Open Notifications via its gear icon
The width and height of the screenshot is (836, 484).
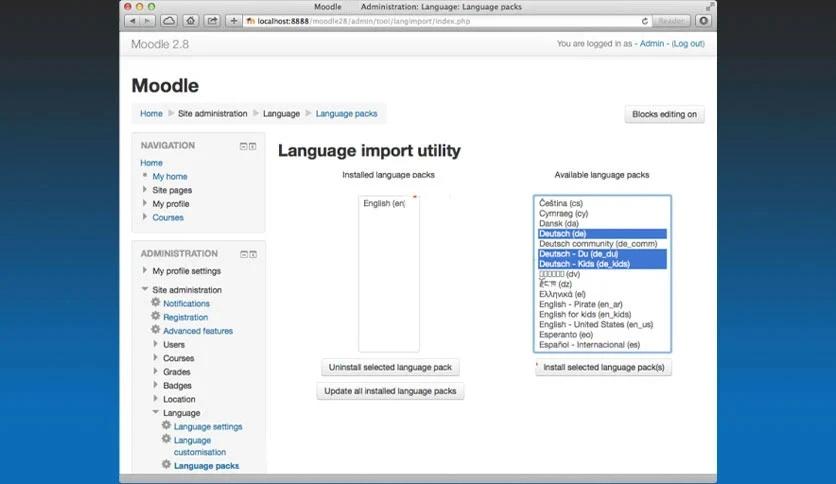156,302
